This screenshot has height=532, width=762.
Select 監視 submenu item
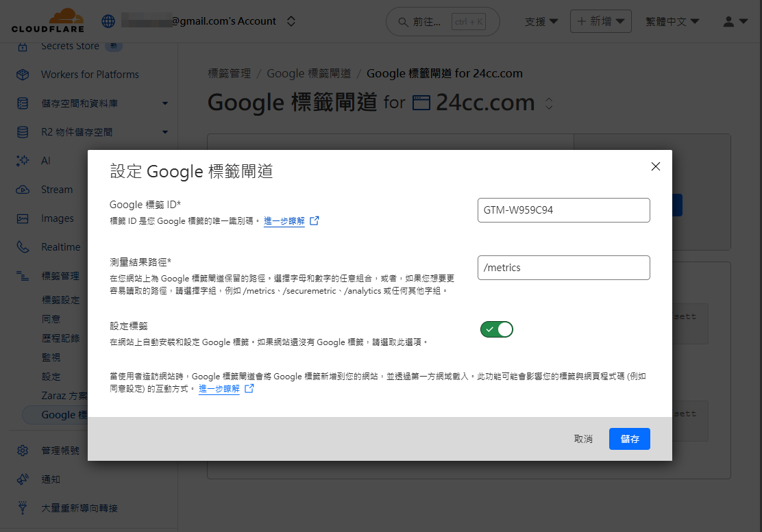(51, 357)
